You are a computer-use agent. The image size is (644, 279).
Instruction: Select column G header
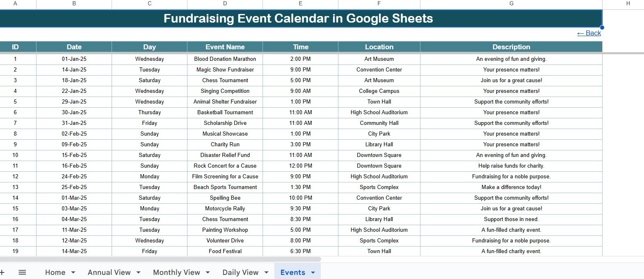pyautogui.click(x=511, y=4)
